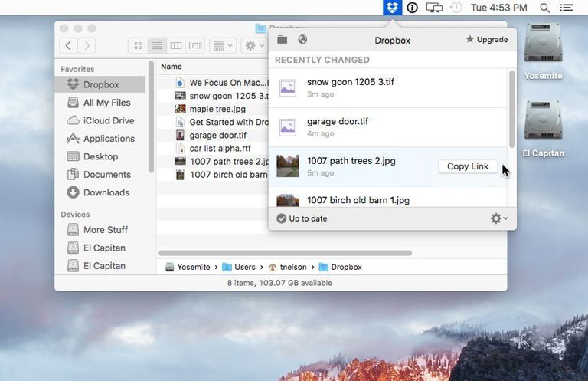Click the Finder horizontal scrollbar

285,253
